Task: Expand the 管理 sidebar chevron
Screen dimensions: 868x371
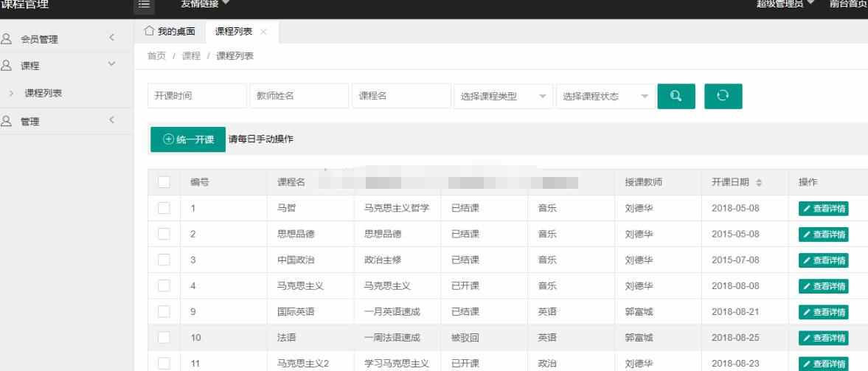Action: click(112, 120)
